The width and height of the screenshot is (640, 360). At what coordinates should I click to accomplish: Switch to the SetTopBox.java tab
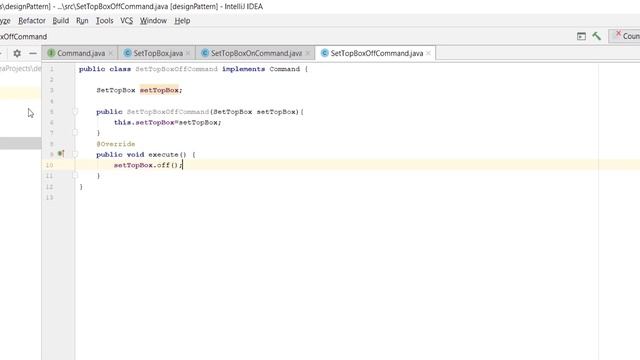(x=158, y=53)
